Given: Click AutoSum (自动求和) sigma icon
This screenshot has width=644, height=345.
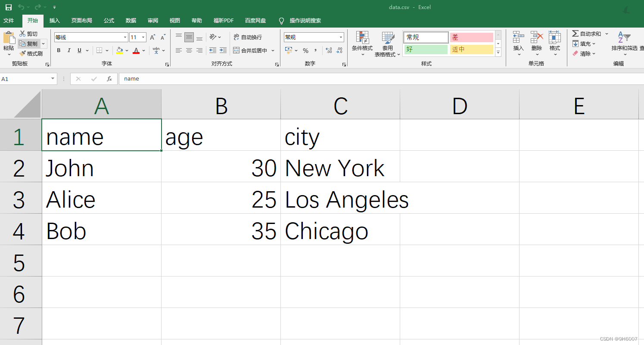Looking at the screenshot, I should (x=575, y=34).
